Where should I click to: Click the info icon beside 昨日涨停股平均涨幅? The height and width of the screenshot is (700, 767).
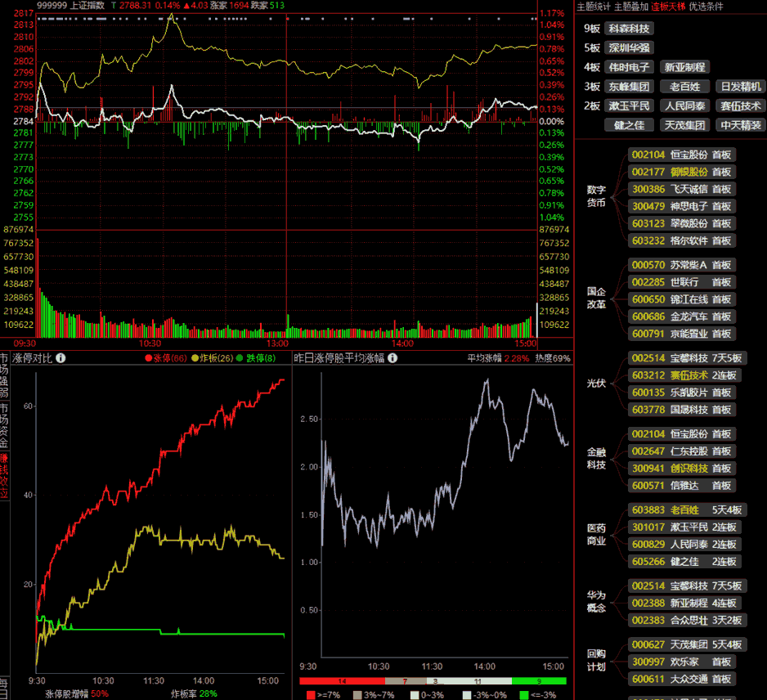point(392,358)
